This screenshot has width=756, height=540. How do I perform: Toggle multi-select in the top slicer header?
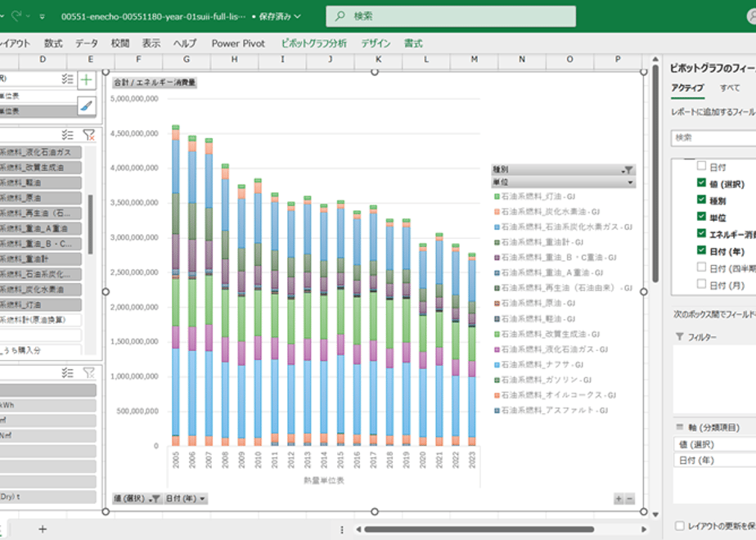(67, 79)
